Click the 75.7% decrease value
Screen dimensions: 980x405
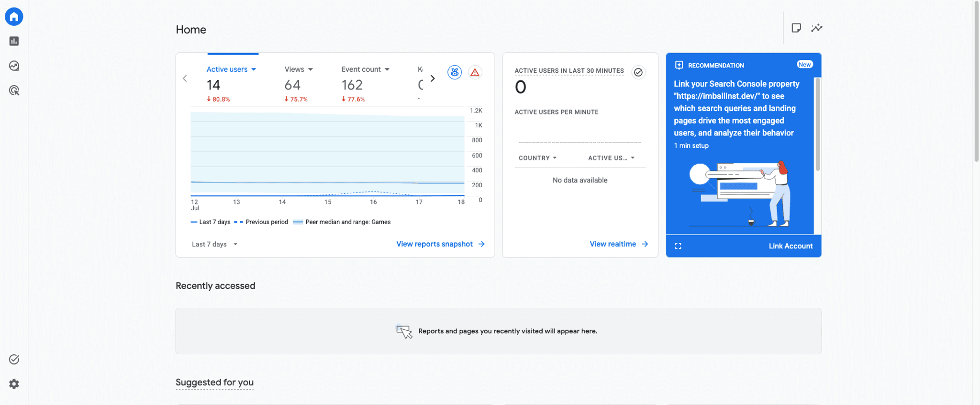(296, 99)
